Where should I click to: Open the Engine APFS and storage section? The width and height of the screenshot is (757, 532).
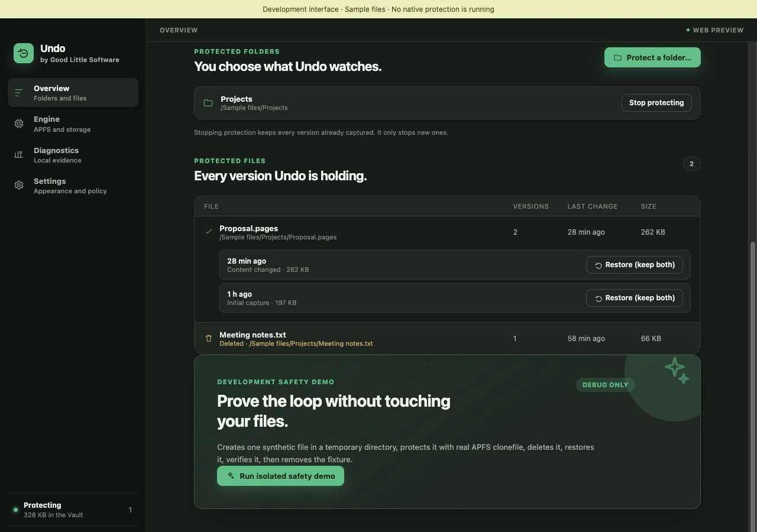click(x=73, y=124)
